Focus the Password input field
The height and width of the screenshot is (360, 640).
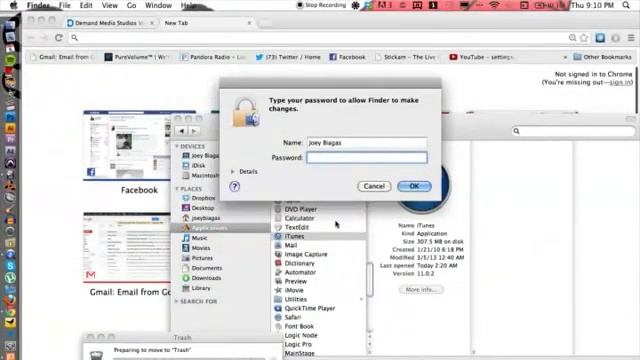coord(367,158)
